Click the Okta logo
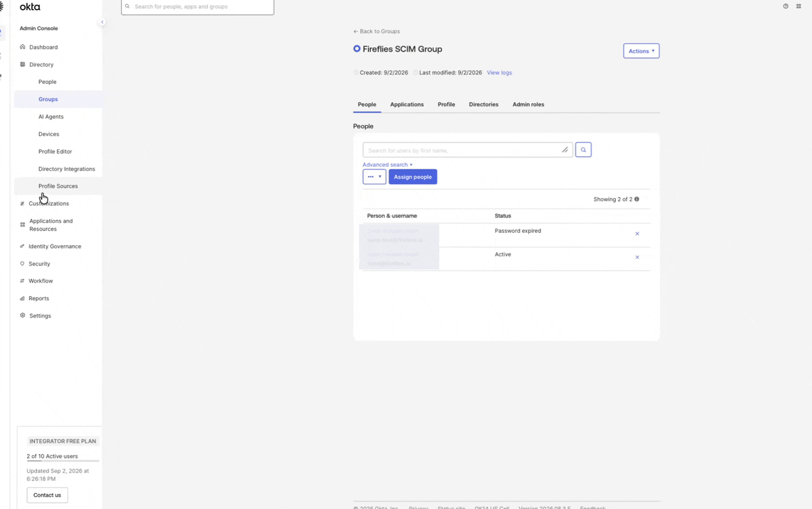The width and height of the screenshot is (812, 509). tap(30, 7)
